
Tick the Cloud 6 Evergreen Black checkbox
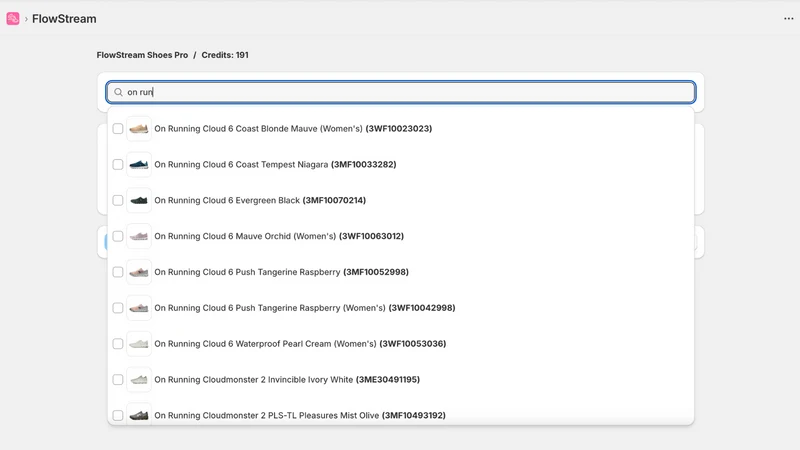[x=118, y=201]
